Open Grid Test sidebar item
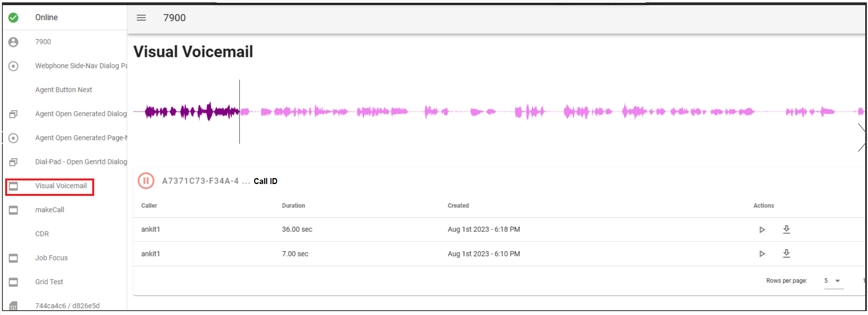Viewport: 868px width, 315px height. click(x=49, y=282)
